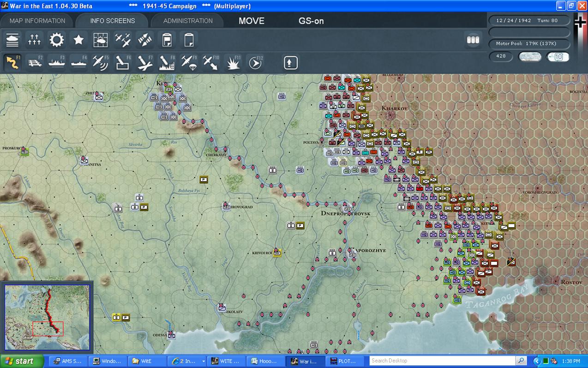Select F9 air transport mode

[x=189, y=62]
